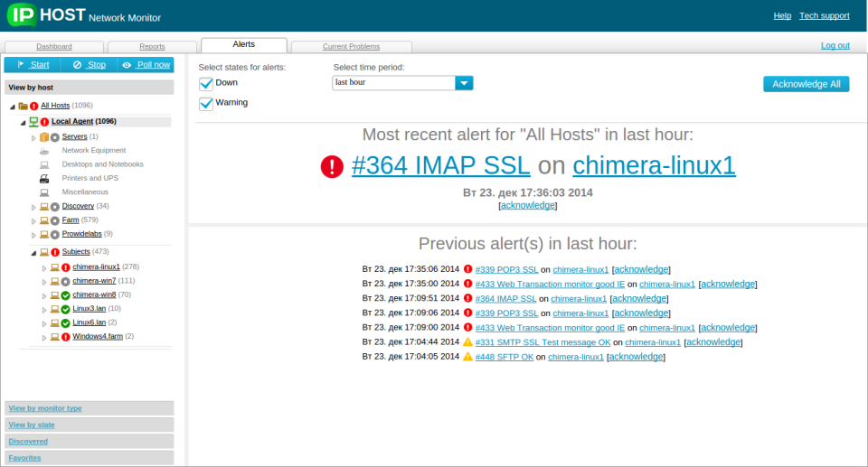This screenshot has width=868, height=467.
Task: Expand the Windows4.farm tree node
Action: (44, 337)
